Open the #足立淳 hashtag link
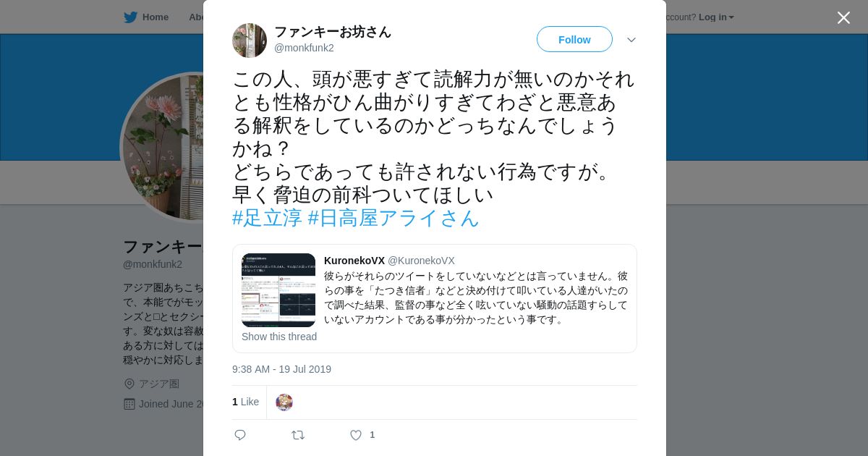The image size is (868, 456). [x=267, y=218]
